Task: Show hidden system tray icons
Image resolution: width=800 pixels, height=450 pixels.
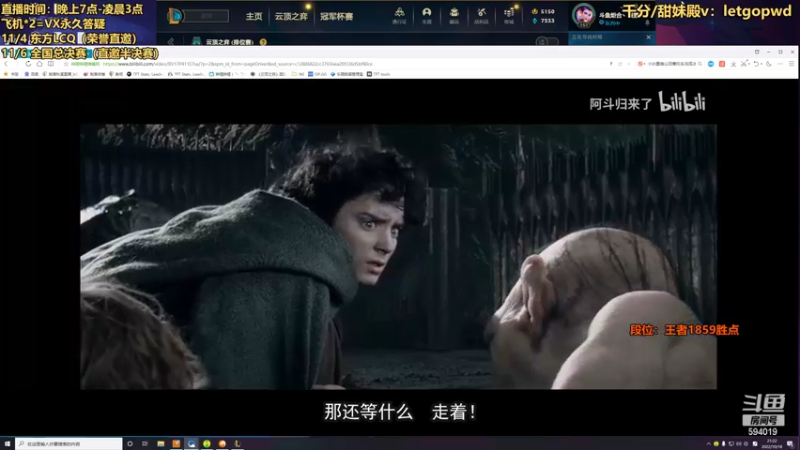Action: tap(708, 444)
